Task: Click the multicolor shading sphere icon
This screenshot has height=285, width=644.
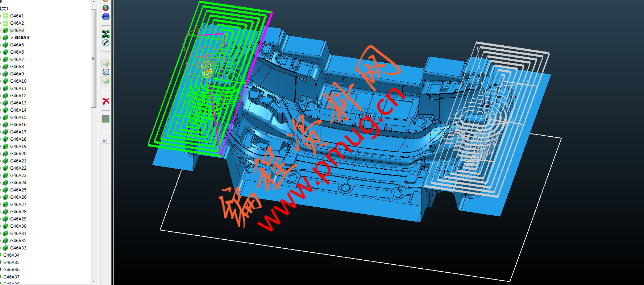Action: (x=106, y=8)
